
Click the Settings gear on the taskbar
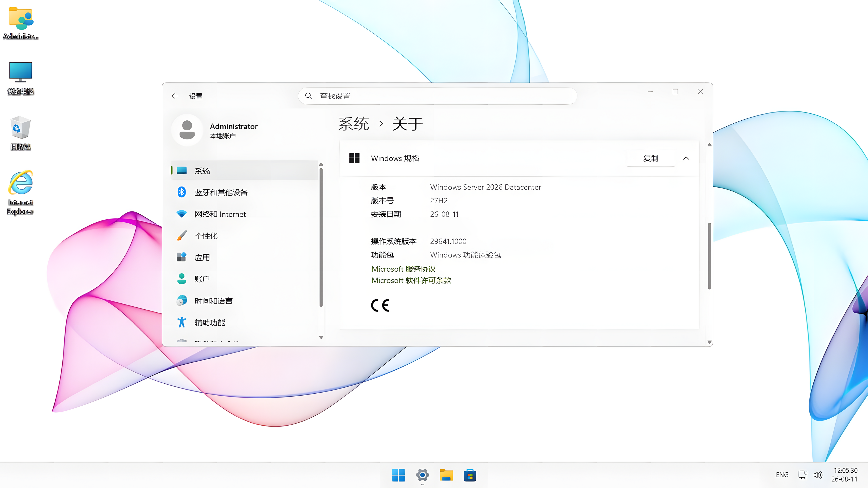[x=422, y=475]
